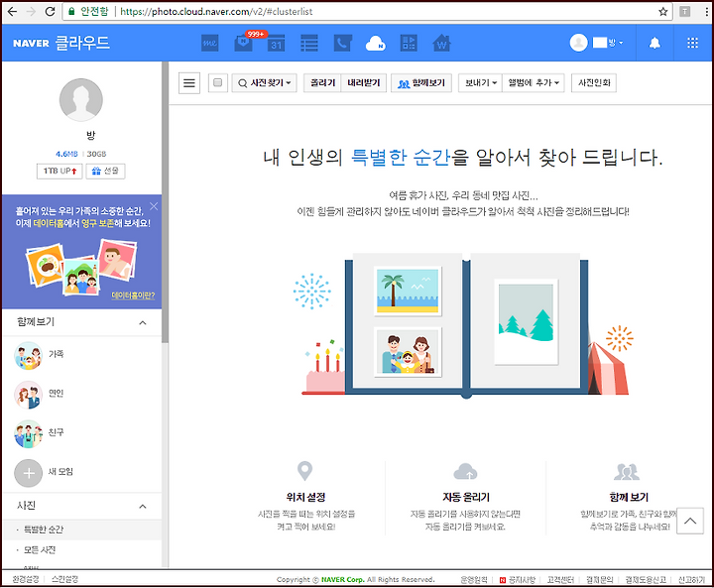The height and width of the screenshot is (588, 714).
Task: Open the Memo list icon in header
Action: [309, 44]
